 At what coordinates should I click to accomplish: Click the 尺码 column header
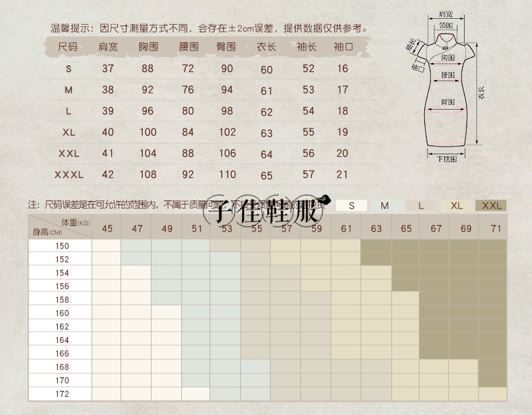pyautogui.click(x=68, y=47)
